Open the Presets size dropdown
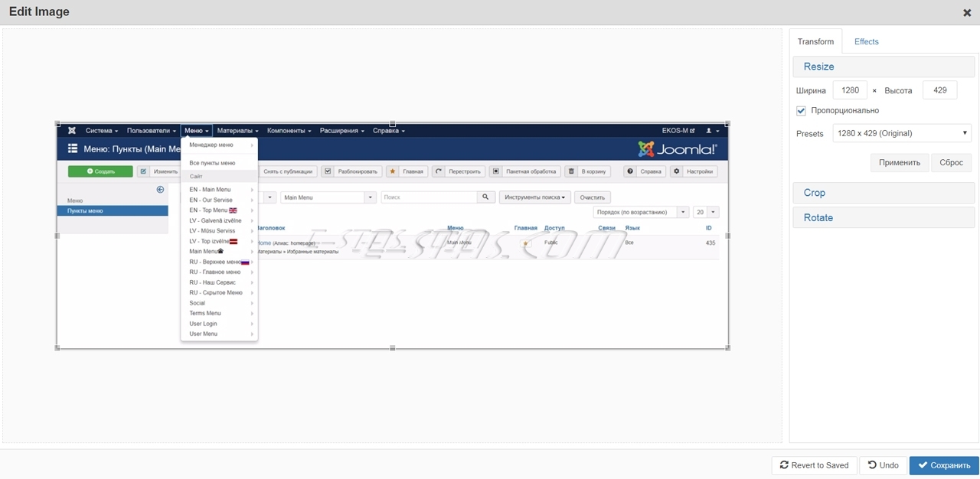 (x=902, y=133)
